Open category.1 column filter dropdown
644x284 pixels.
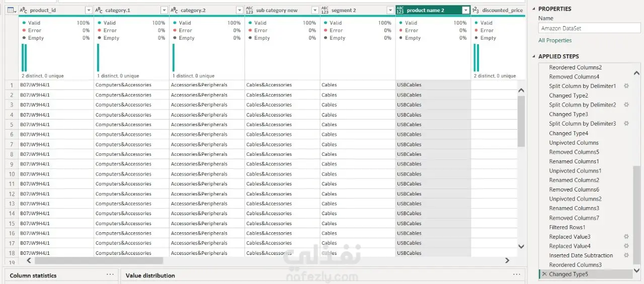pos(164,10)
